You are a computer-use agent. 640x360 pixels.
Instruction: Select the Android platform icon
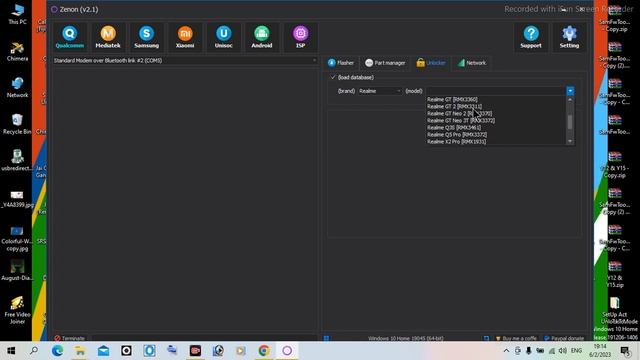(x=262, y=37)
